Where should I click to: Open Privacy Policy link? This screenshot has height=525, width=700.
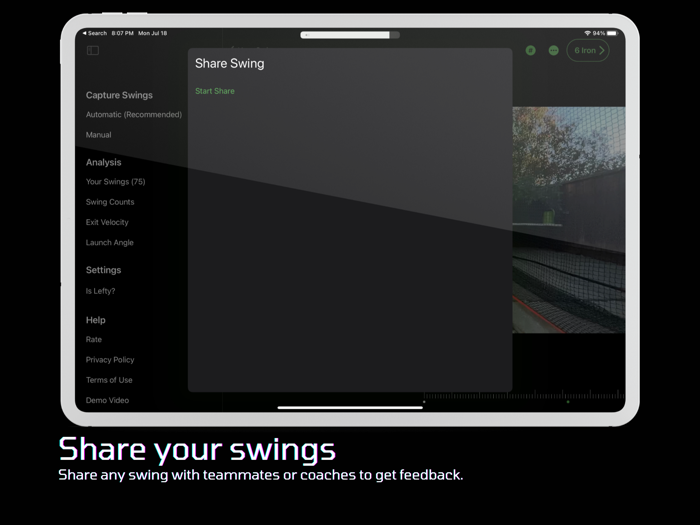[x=110, y=360]
